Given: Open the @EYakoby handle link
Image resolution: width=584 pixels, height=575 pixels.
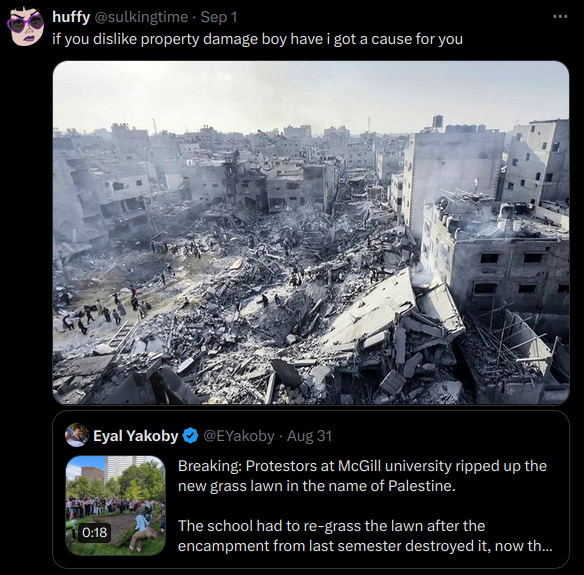Looking at the screenshot, I should pyautogui.click(x=238, y=436).
